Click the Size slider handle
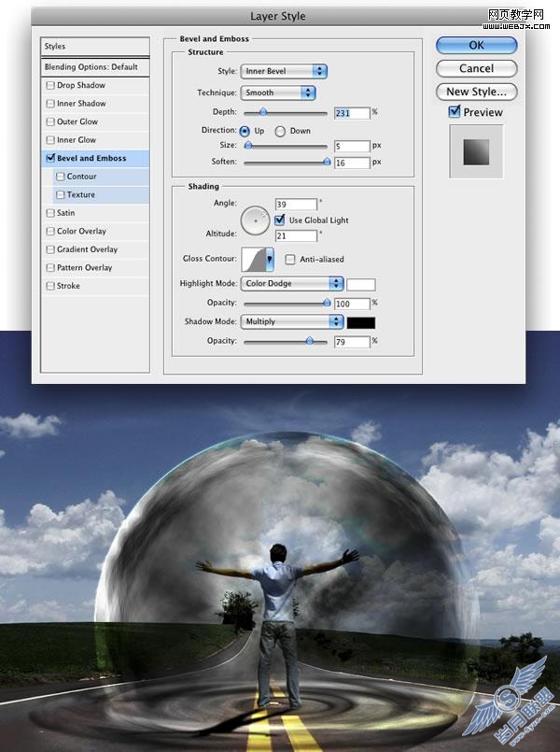This screenshot has height=752, width=560. click(248, 146)
